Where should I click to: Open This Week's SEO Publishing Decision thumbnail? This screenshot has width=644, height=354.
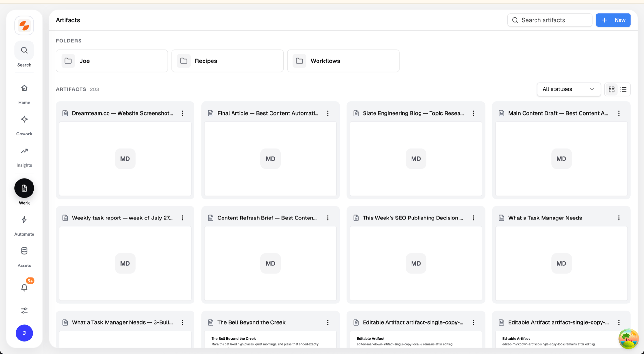(x=416, y=263)
